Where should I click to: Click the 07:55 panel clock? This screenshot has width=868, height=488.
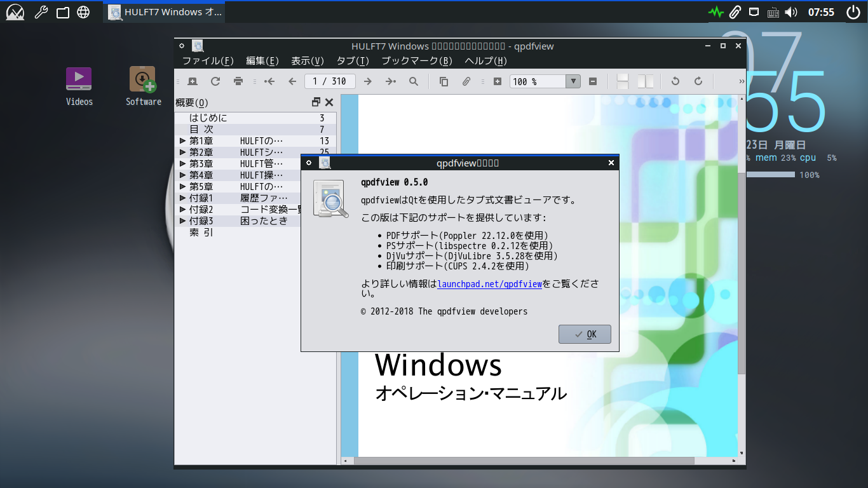pos(821,12)
